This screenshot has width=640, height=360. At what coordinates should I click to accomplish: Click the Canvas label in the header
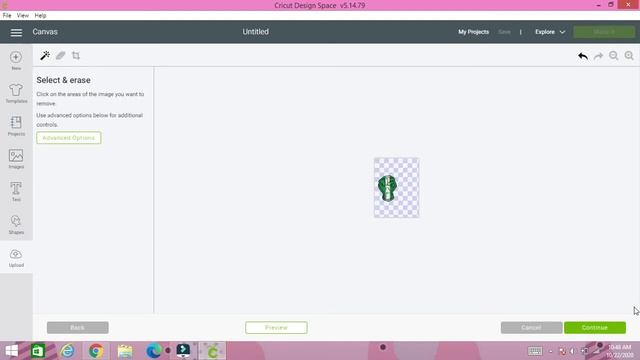45,32
